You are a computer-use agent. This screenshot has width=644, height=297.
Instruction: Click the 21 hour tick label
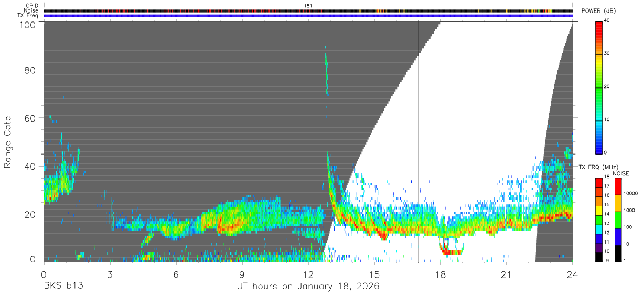(x=507, y=274)
